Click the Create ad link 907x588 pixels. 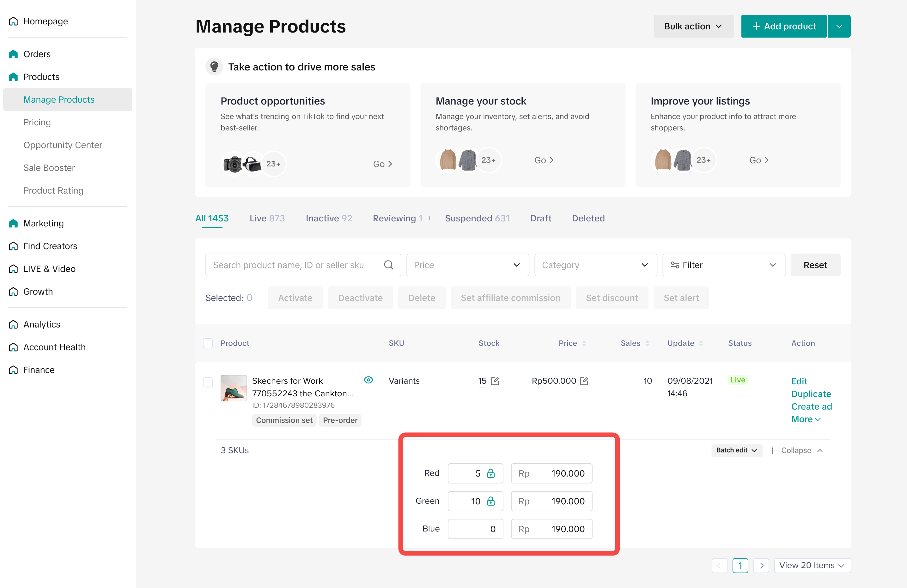pyautogui.click(x=811, y=406)
